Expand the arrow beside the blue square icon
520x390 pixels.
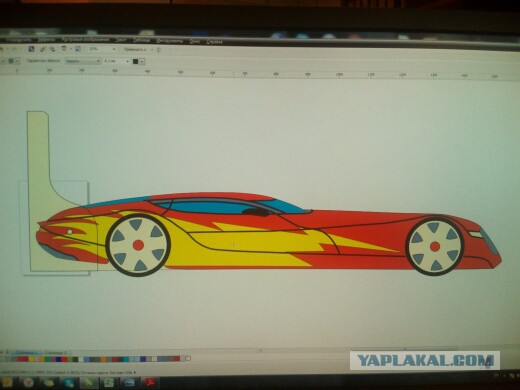coord(17,61)
